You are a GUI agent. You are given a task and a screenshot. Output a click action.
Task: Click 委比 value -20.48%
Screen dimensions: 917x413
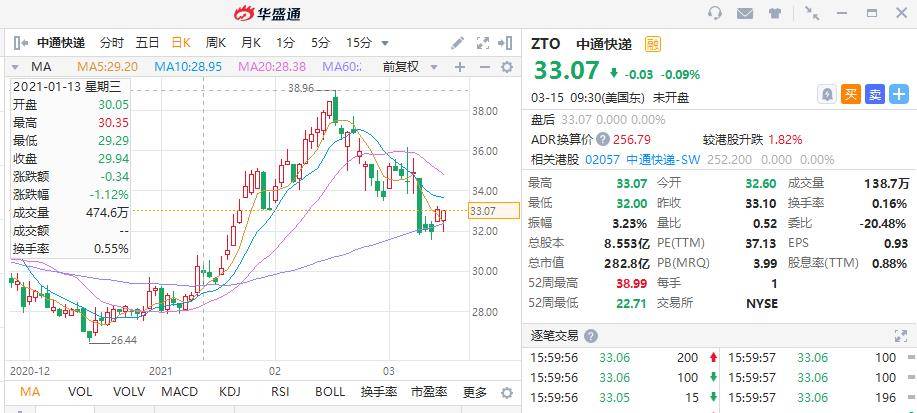pos(883,223)
